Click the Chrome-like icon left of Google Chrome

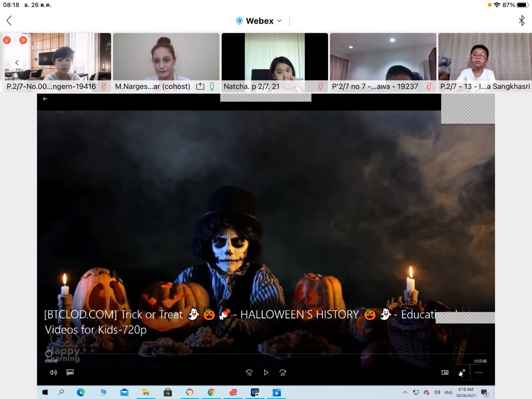[x=190, y=392]
